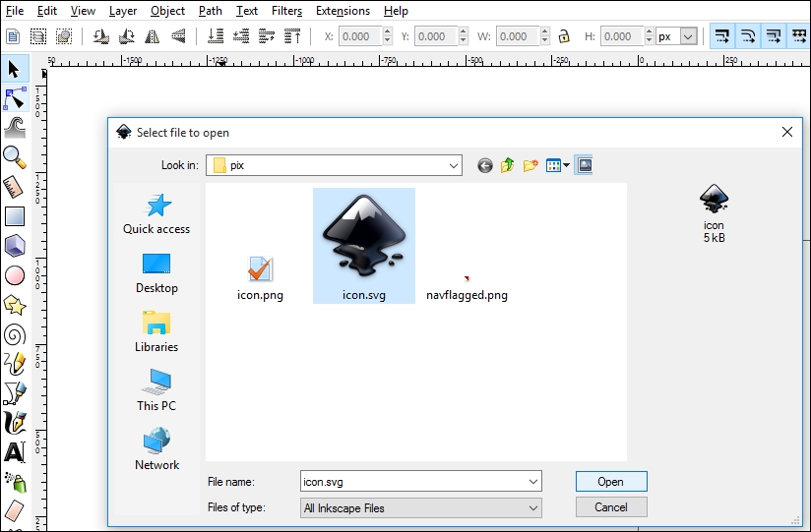Image resolution: width=811 pixels, height=532 pixels.
Task: Open Files of type dropdown
Action: pyautogui.click(x=533, y=507)
